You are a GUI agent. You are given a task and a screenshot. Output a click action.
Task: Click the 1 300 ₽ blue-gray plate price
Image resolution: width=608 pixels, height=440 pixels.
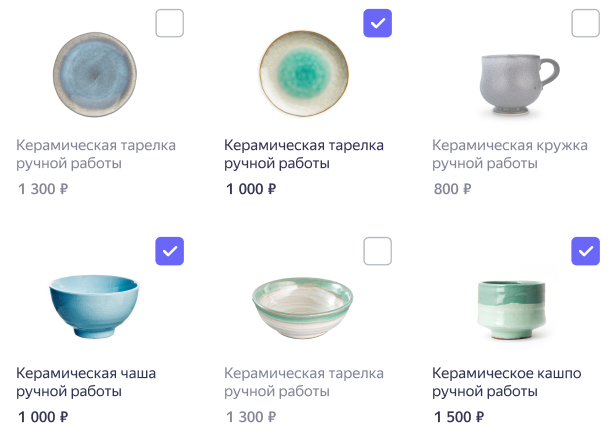(43, 189)
